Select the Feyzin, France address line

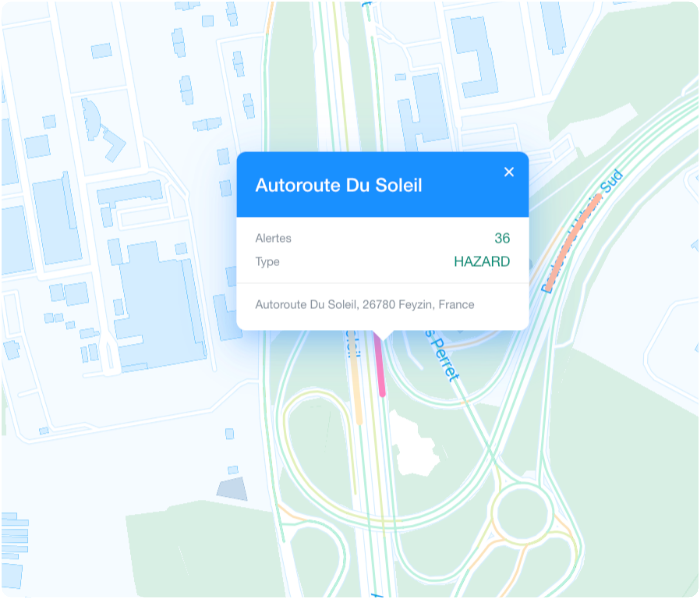point(364,304)
